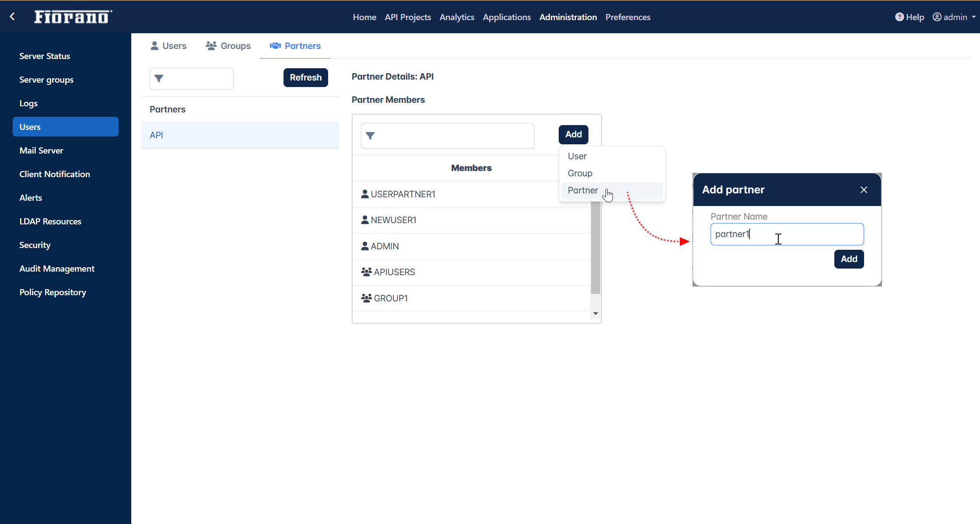Click the members list scrollbar thumb

[595, 247]
